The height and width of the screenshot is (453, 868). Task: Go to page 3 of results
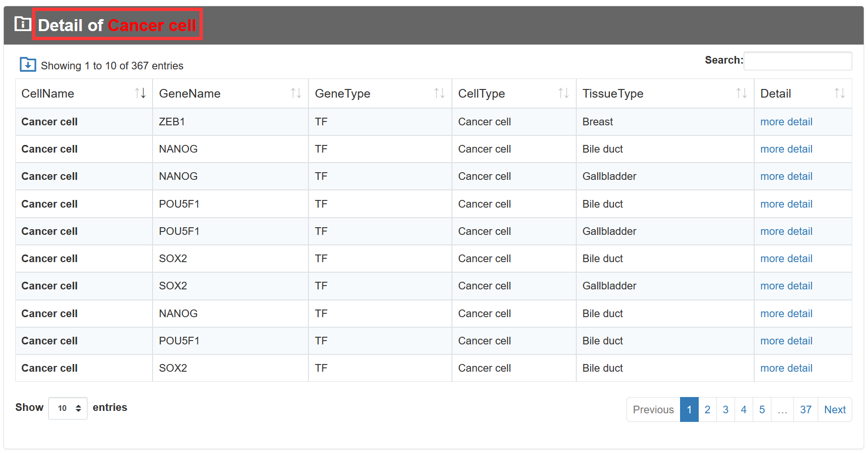(x=725, y=409)
